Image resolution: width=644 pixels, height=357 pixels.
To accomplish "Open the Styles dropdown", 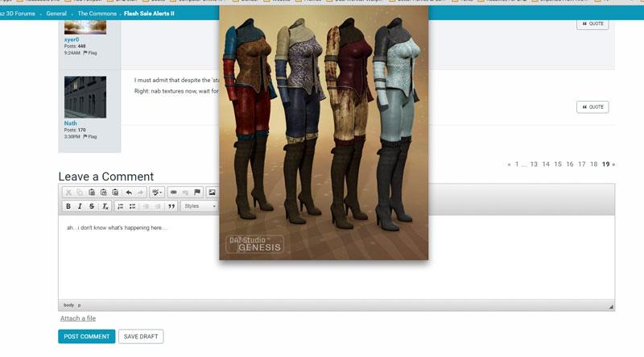I will [200, 206].
